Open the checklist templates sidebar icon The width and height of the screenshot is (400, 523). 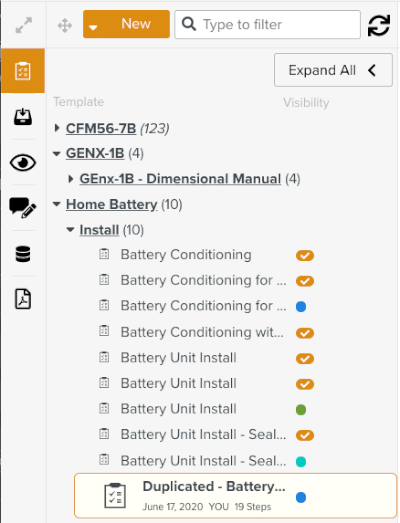pyautogui.click(x=23, y=71)
